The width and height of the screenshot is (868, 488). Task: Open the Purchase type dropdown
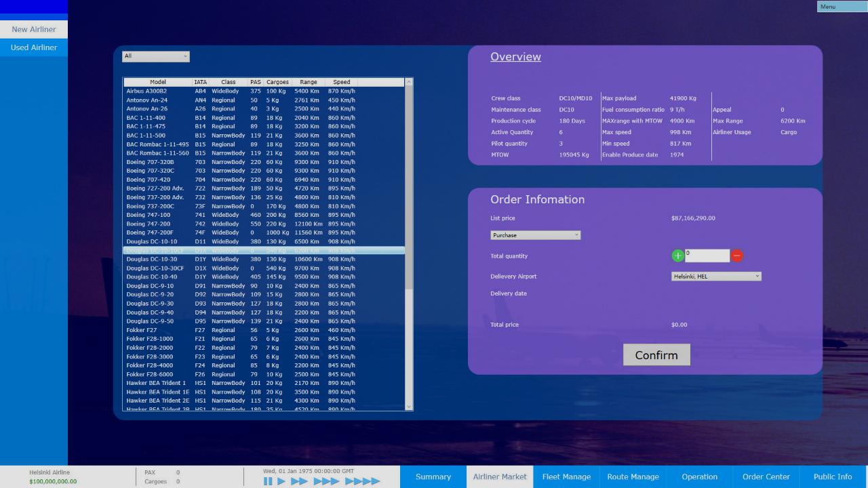536,235
